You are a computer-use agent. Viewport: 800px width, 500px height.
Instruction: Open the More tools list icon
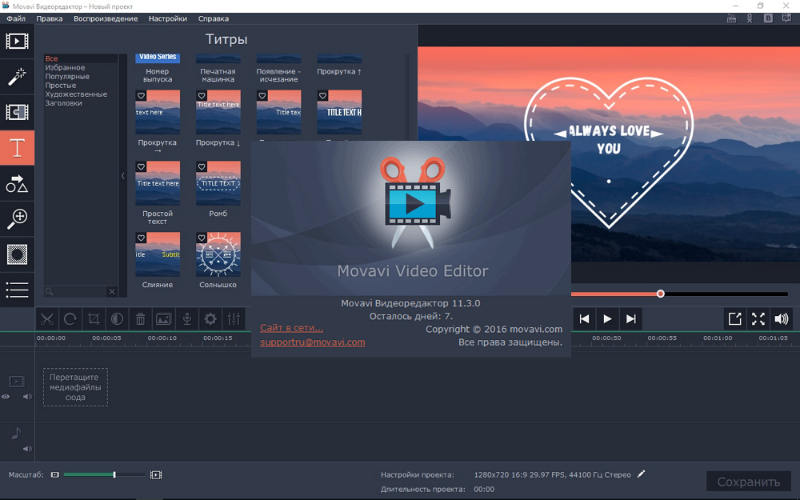tap(17, 290)
